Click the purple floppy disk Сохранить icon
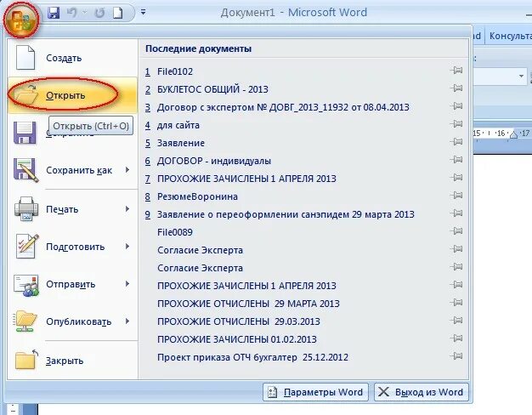This screenshot has width=532, height=415. click(25, 133)
